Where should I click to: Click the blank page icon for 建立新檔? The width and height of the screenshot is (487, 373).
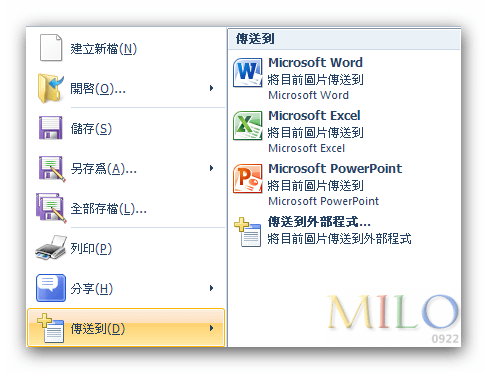point(51,48)
